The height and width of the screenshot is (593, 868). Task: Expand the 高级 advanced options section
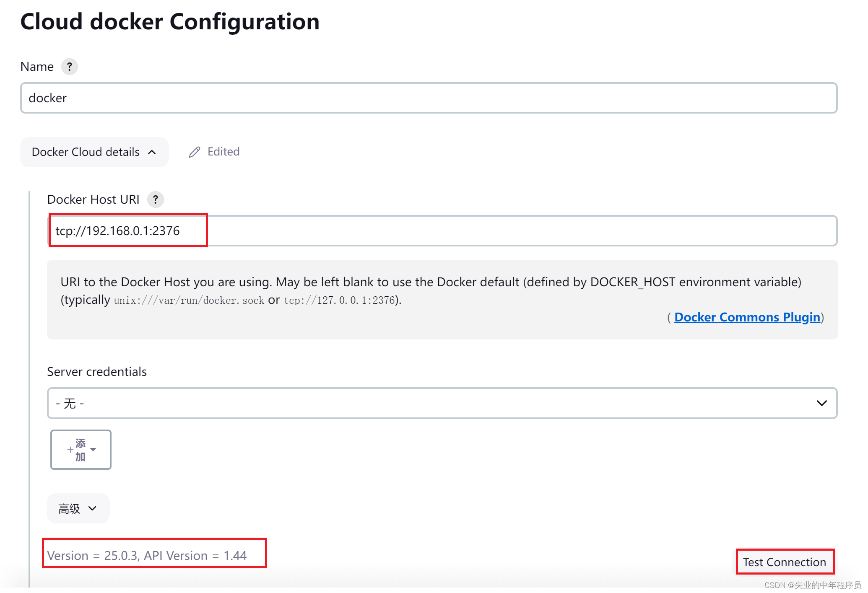[x=78, y=508]
